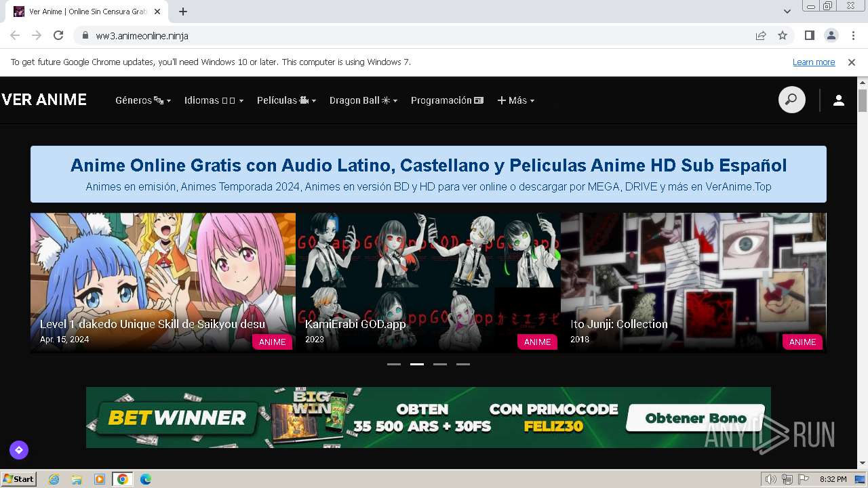868x488 pixels.
Task: Go back with the browser back arrow
Action: coord(15,35)
